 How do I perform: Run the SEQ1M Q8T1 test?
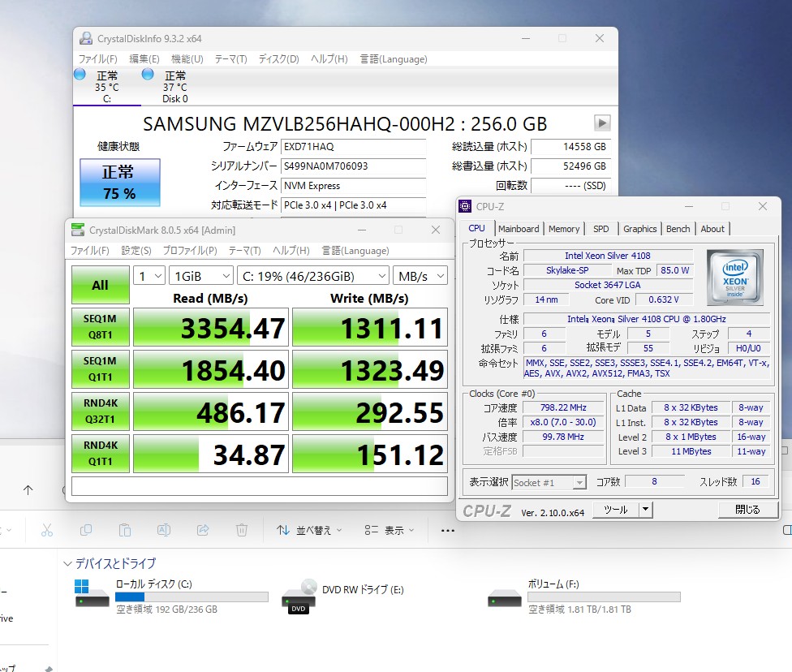tap(100, 327)
